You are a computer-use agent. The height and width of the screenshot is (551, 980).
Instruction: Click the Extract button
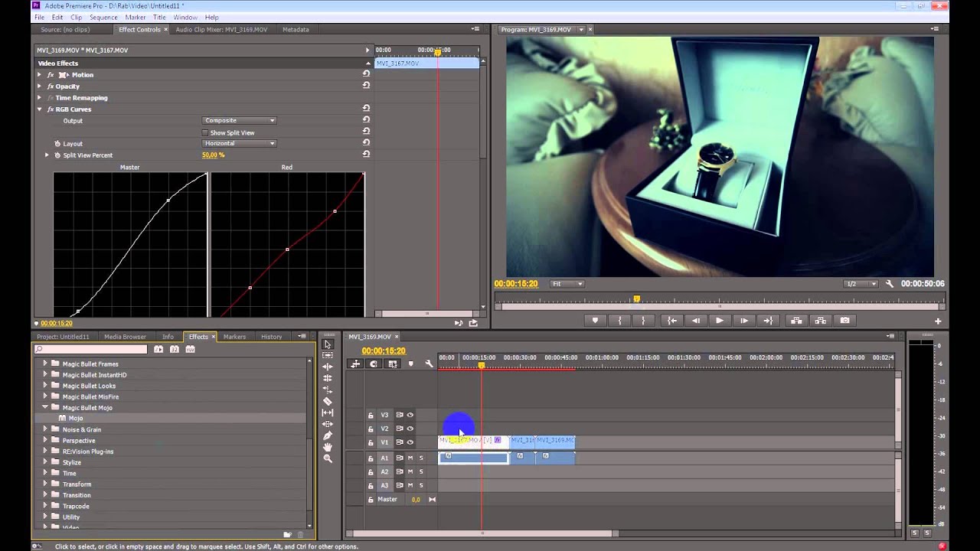coord(820,321)
